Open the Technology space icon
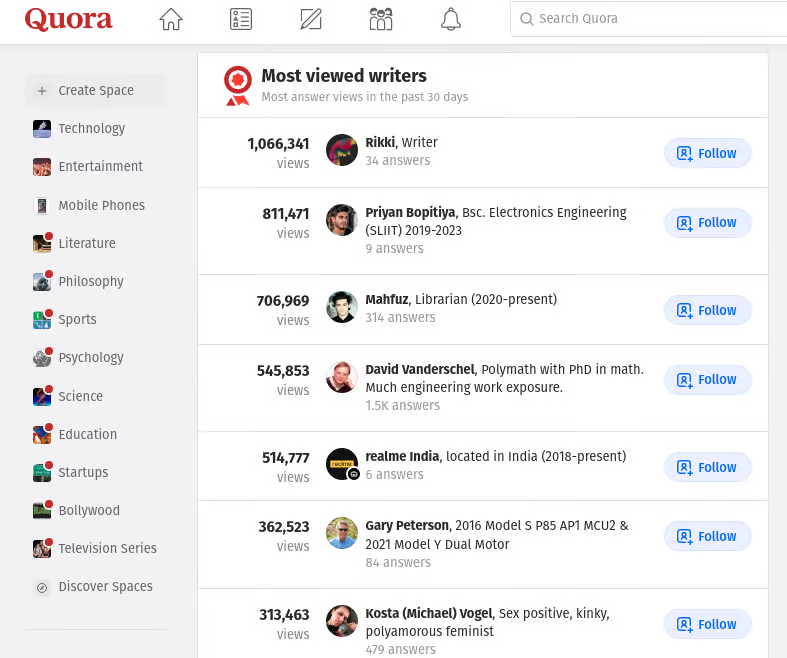Image resolution: width=787 pixels, height=658 pixels. coord(42,128)
